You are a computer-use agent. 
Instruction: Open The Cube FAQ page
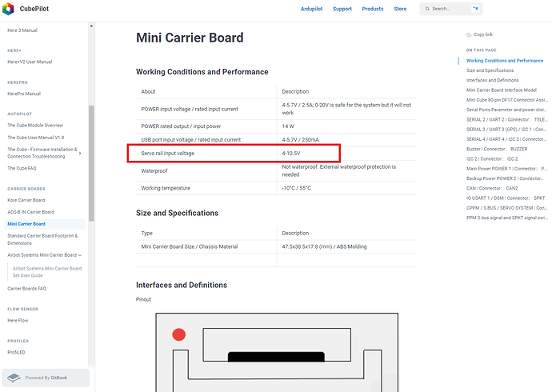[22, 168]
